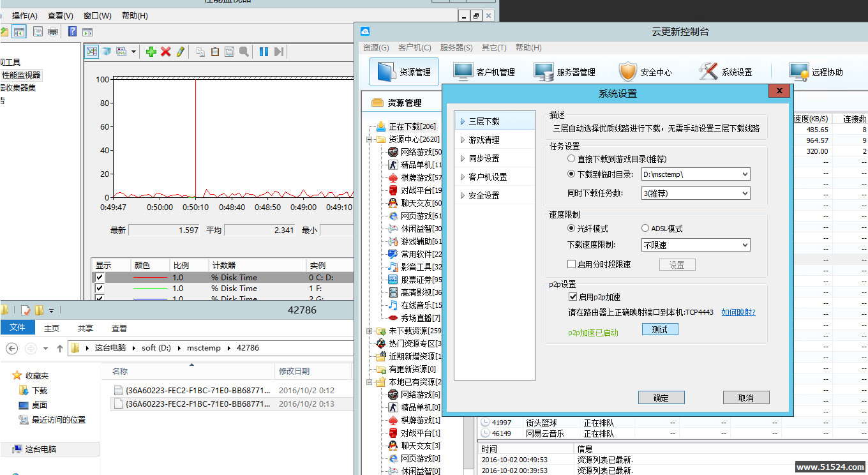Uncheck 启用p2p加速 checkbox
Screen dimensions: 868x475
point(572,297)
